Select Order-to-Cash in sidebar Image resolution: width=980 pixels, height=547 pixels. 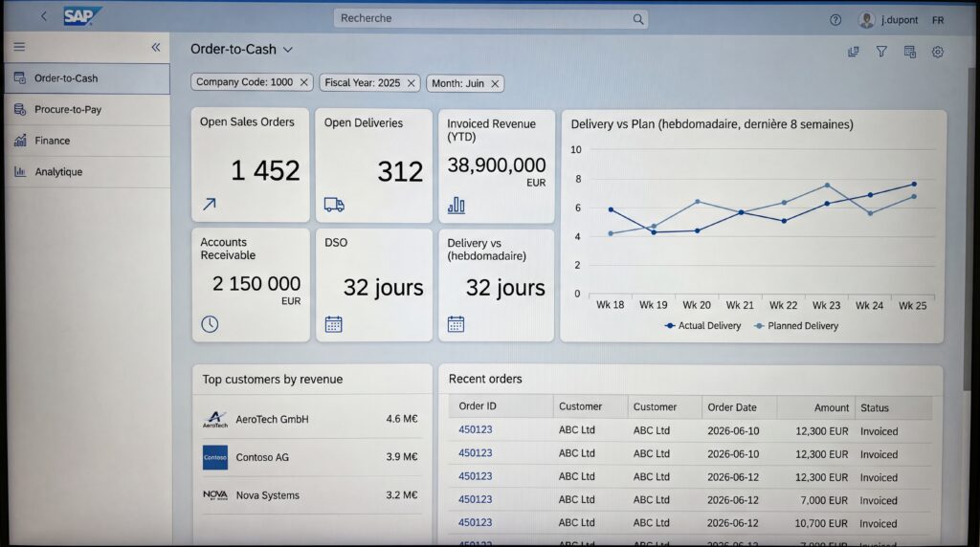pyautogui.click(x=87, y=78)
